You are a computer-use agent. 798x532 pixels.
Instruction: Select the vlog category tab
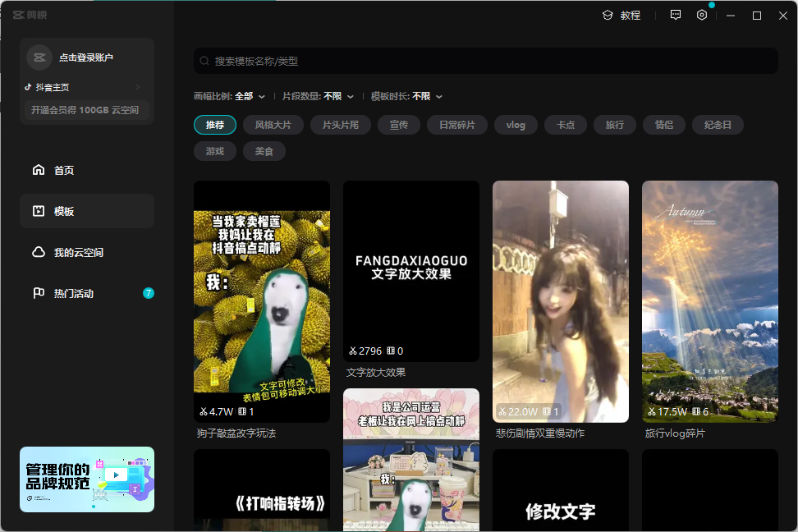pyautogui.click(x=516, y=125)
